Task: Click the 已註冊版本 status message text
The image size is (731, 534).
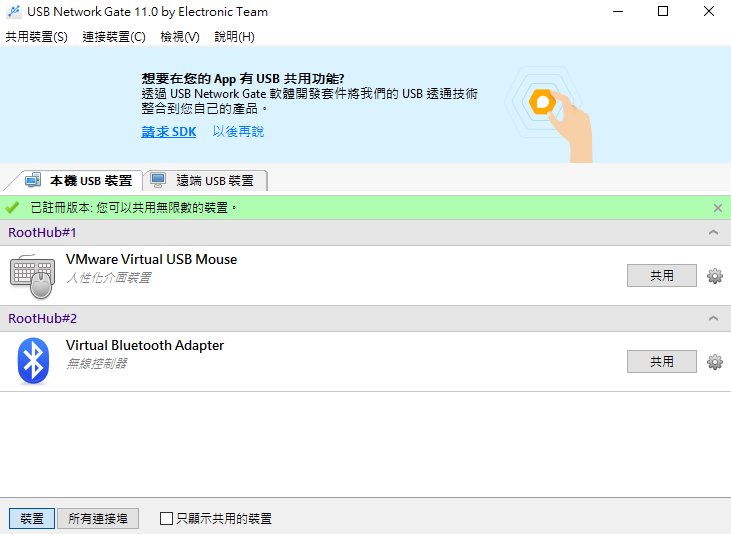Action: click(x=133, y=208)
